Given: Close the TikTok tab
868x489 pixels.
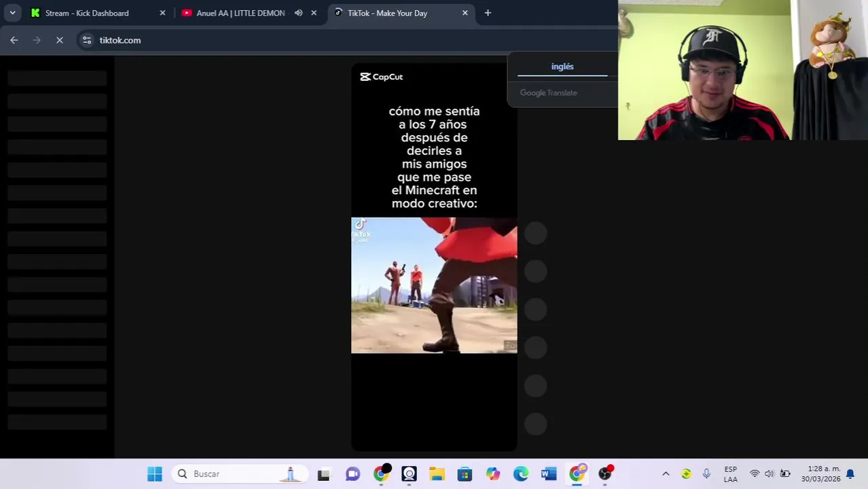Looking at the screenshot, I should click(x=465, y=13).
